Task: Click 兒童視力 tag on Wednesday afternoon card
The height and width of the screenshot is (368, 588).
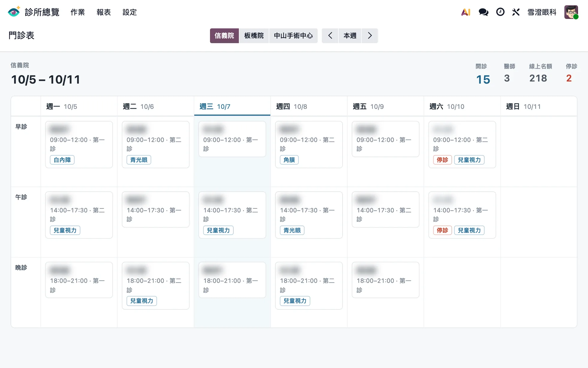Action: [x=218, y=230]
